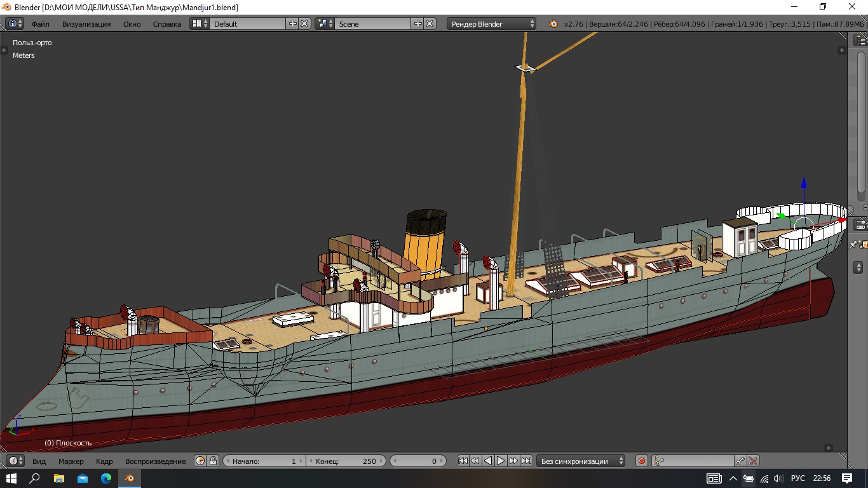The width and height of the screenshot is (868, 488).
Task: Click the Play animation forward button
Action: [501, 461]
